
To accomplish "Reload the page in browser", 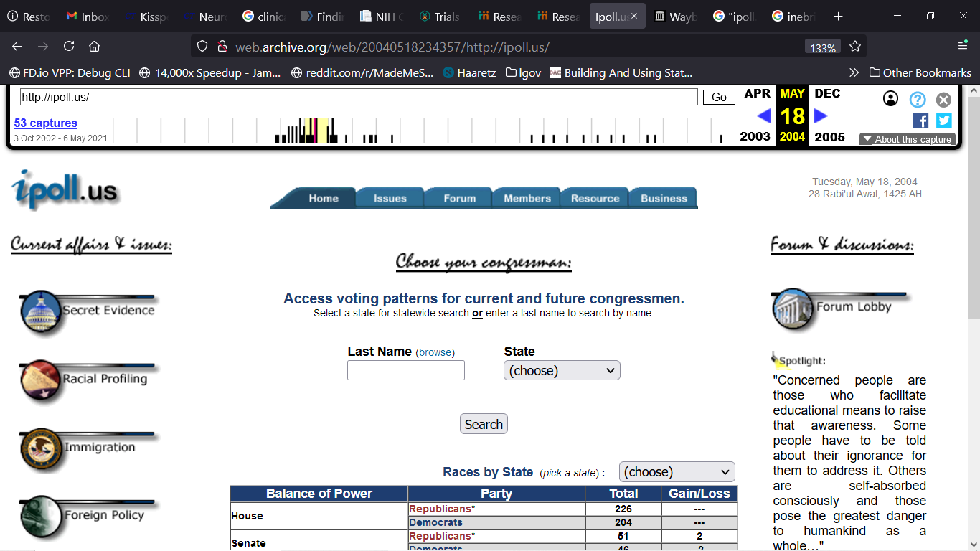I will [x=69, y=47].
